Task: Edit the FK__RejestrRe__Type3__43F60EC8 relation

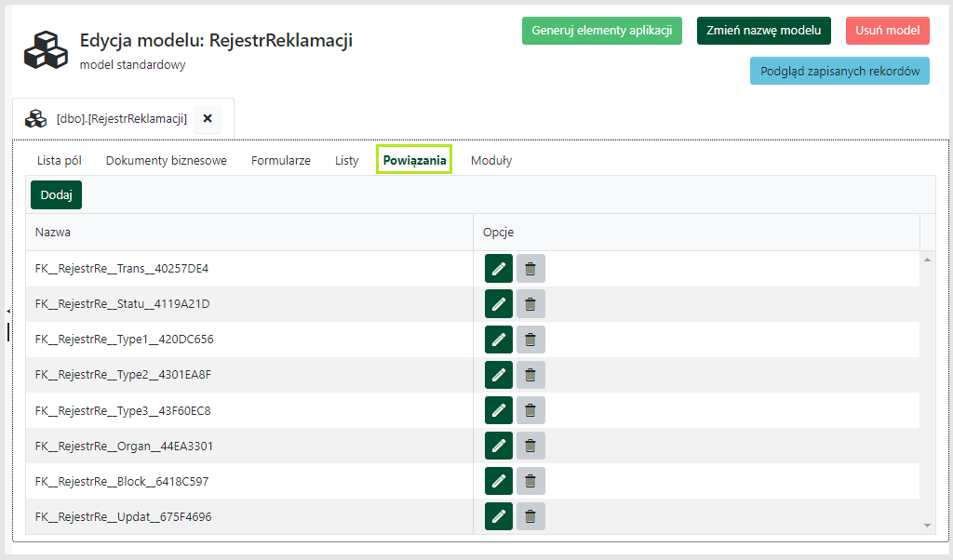Action: pos(498,410)
